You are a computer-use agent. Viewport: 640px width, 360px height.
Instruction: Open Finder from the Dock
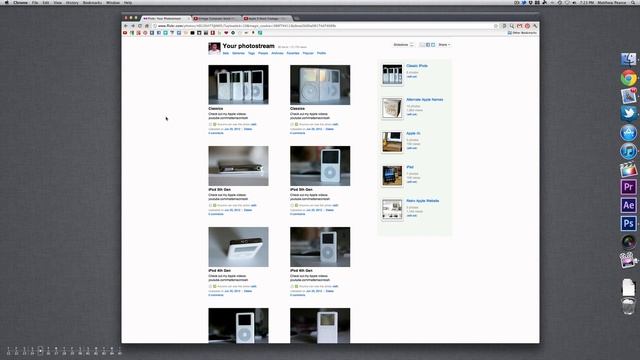click(629, 60)
